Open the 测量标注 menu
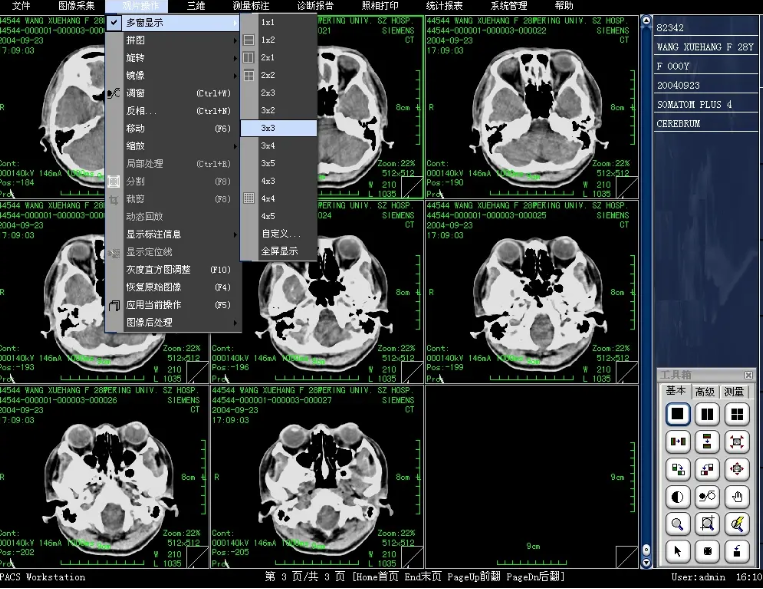The width and height of the screenshot is (763, 589). pos(251,6)
